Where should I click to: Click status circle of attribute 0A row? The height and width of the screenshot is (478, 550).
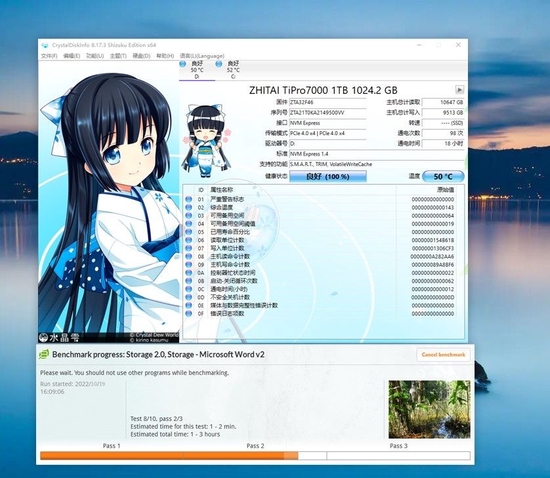189,272
